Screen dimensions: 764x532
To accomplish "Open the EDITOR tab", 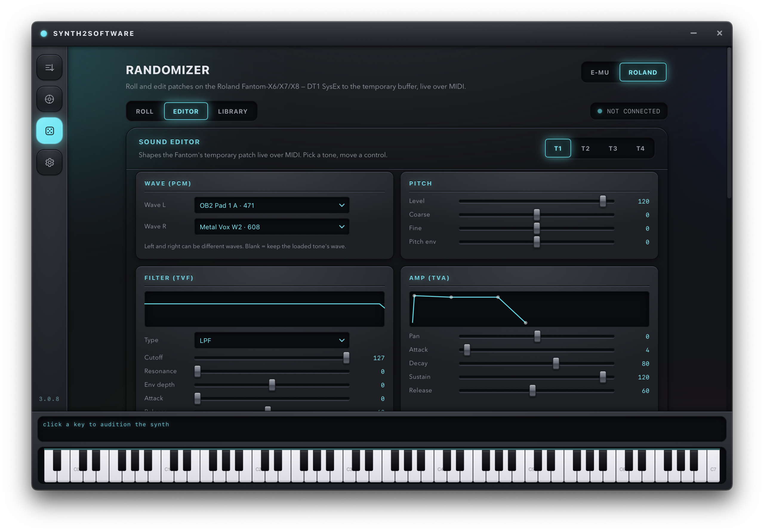I will (186, 112).
